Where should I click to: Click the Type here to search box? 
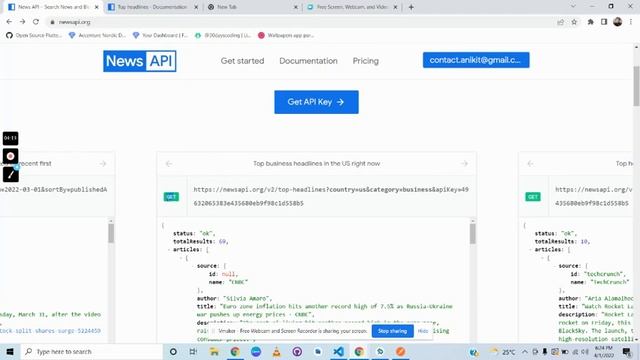point(92,351)
